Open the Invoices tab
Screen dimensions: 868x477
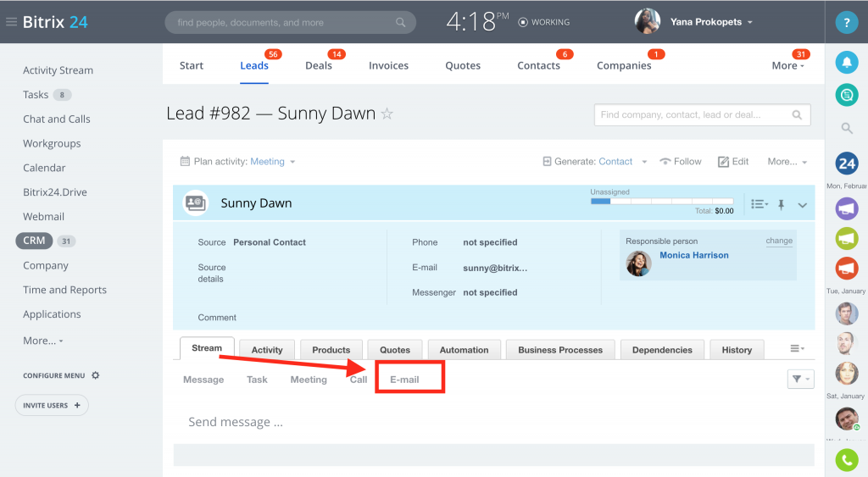pyautogui.click(x=388, y=65)
